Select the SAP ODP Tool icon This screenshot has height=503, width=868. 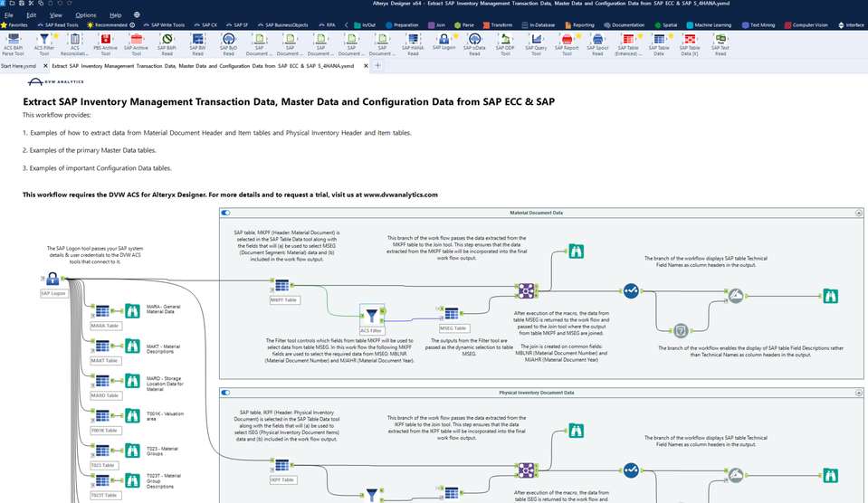(x=505, y=39)
